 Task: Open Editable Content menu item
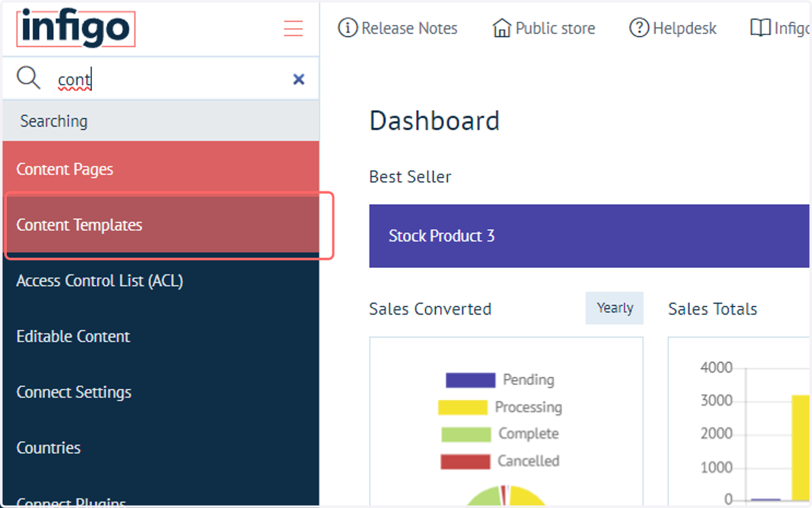pos(161,336)
